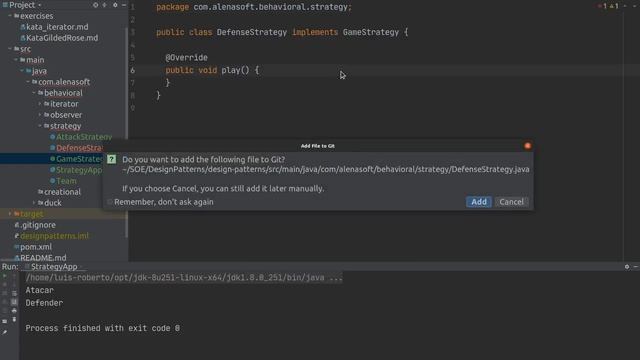The height and width of the screenshot is (360, 640).
Task: Hide the Run panel with minus icon
Action: pyautogui.click(x=636, y=267)
